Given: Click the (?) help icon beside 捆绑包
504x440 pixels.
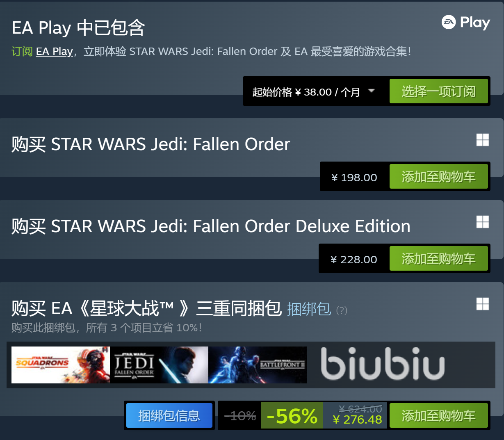Looking at the screenshot, I should click(342, 310).
